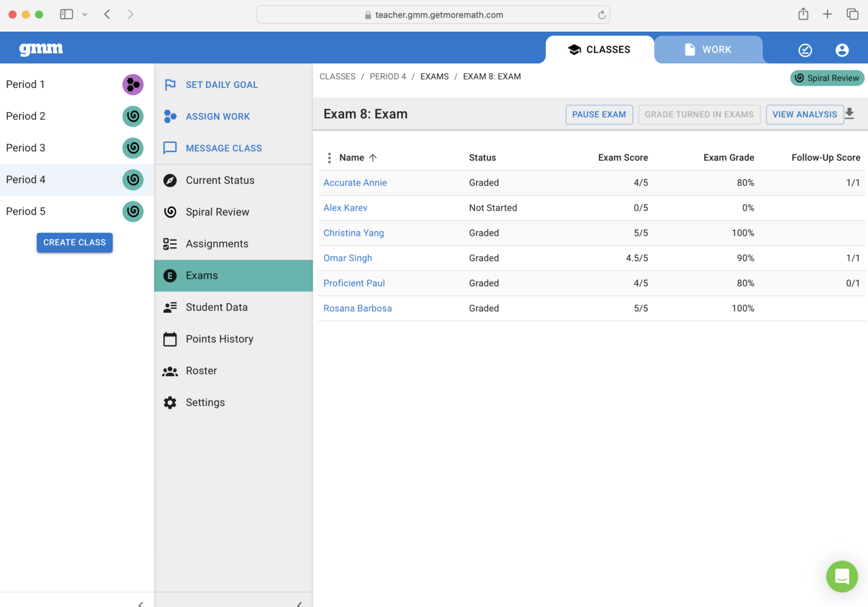
Task: Select Period 1 from the class list
Action: point(25,84)
